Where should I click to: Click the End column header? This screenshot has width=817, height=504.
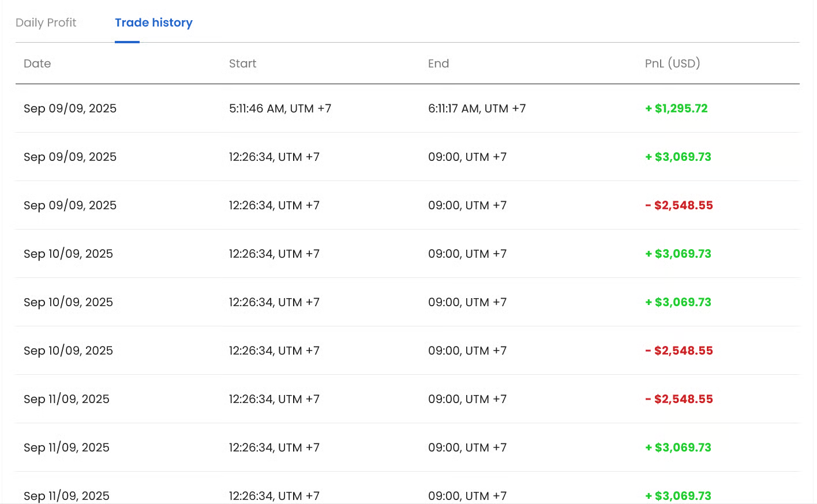pyautogui.click(x=438, y=63)
